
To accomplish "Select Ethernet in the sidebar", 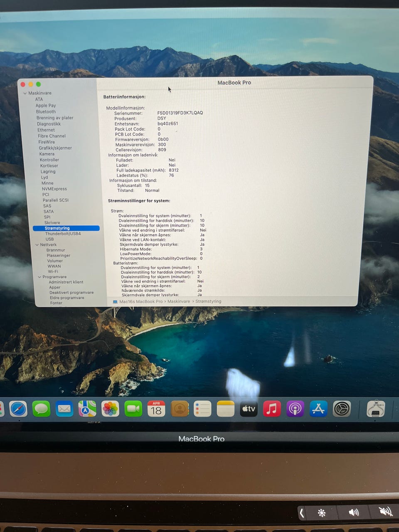I will [x=46, y=130].
